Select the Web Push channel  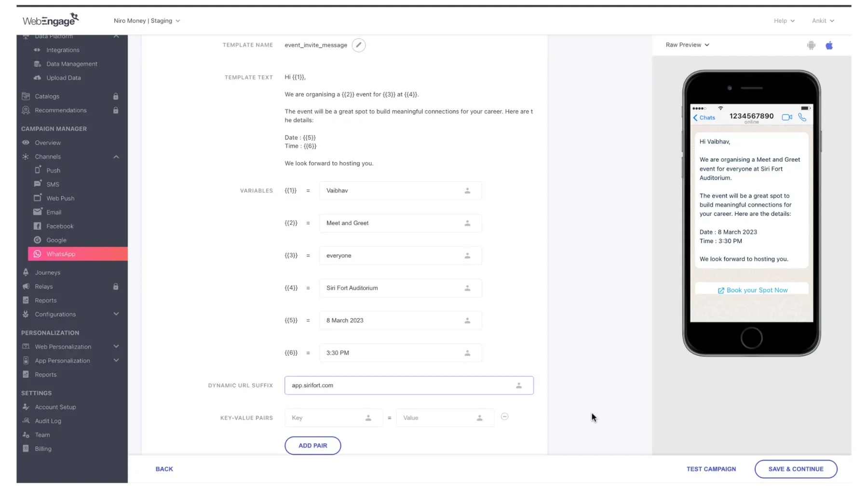coord(60,198)
